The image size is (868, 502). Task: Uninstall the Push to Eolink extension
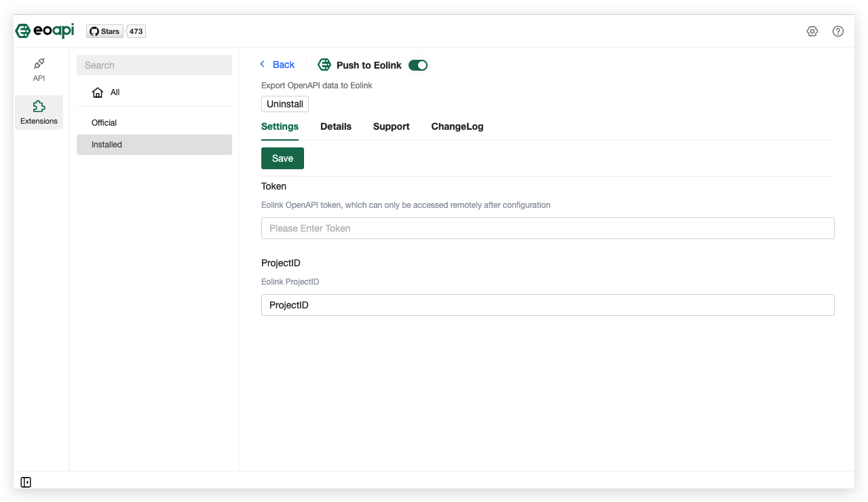[x=285, y=104]
